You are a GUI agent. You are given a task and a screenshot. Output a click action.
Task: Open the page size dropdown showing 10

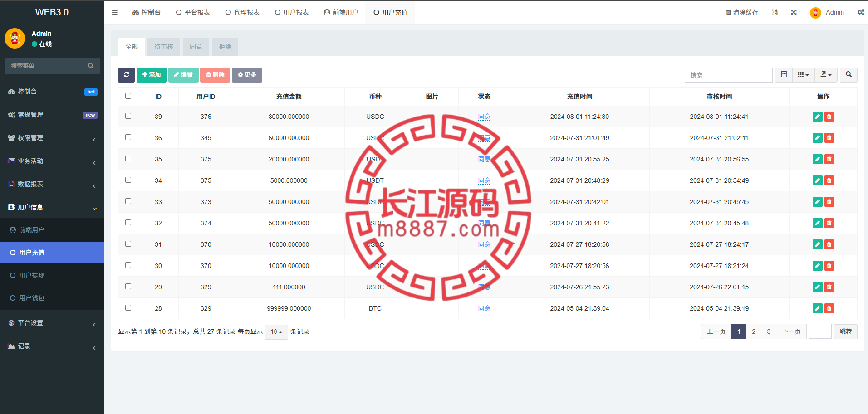tap(276, 332)
